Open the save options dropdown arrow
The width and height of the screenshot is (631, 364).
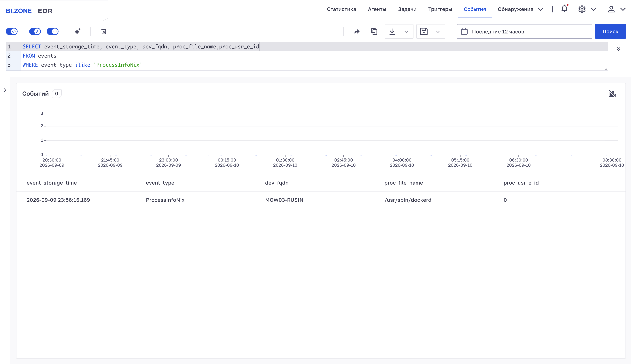438,31
